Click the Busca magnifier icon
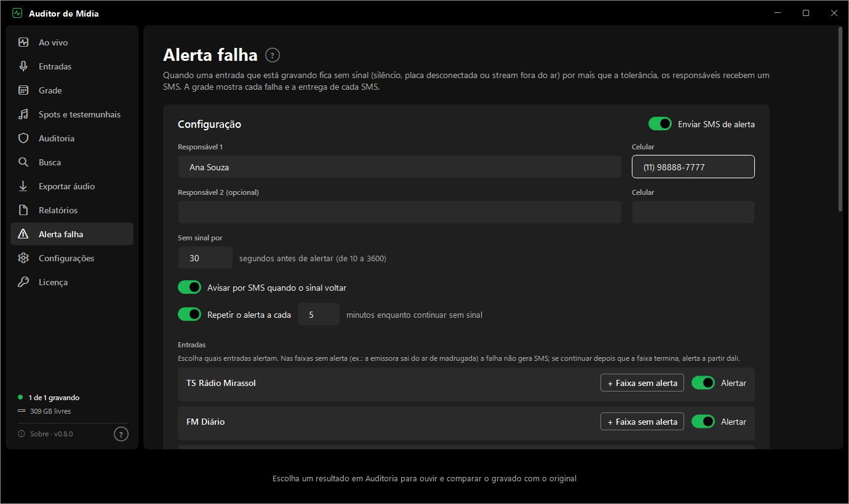 point(23,162)
